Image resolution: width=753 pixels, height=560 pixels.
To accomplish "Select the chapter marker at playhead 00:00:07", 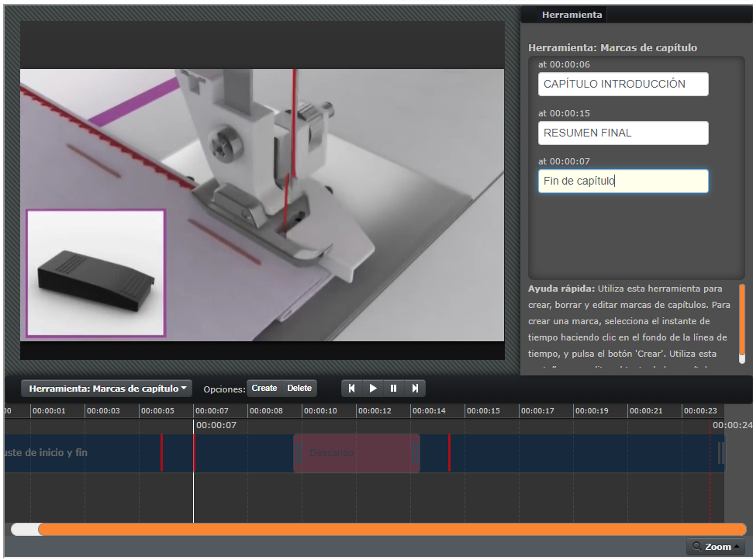I will 194,453.
